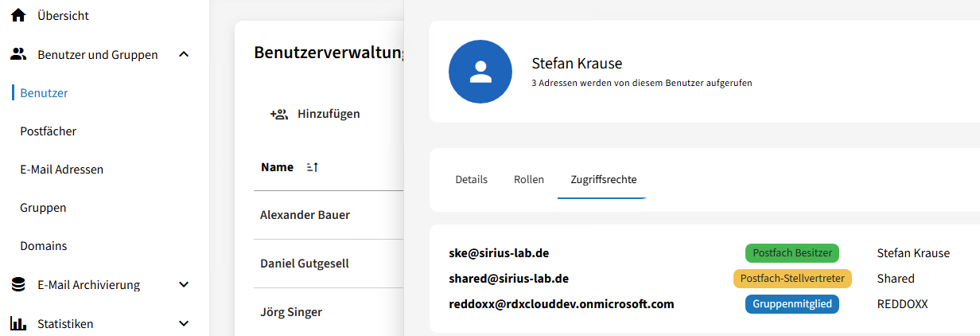This screenshot has height=336, width=980.
Task: Sort users by the Name column arrow icon
Action: [x=312, y=167]
